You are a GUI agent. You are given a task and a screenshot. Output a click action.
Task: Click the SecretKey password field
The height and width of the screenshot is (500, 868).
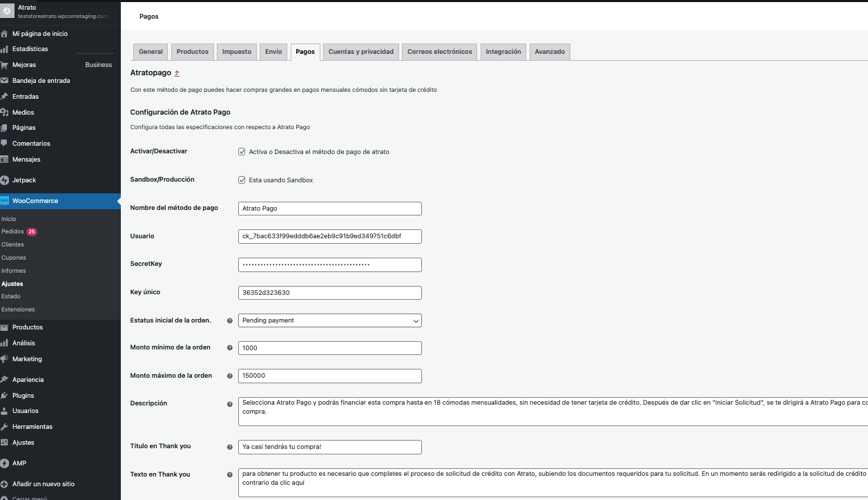click(x=330, y=265)
